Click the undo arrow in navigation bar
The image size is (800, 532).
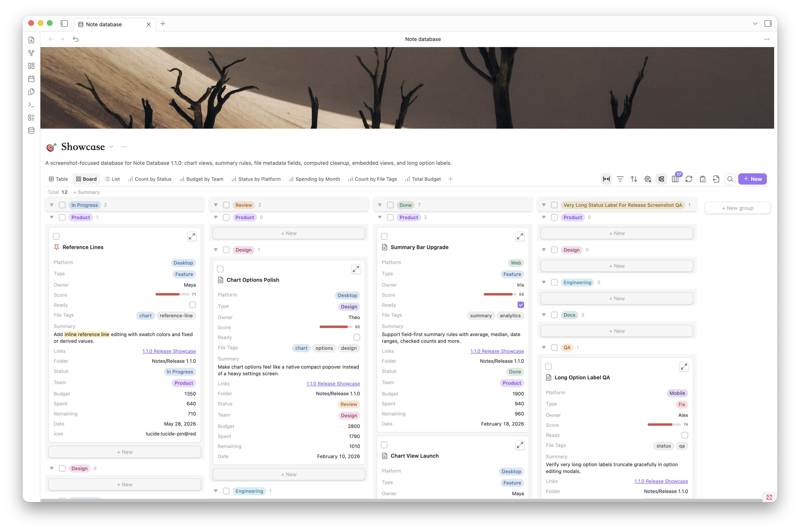click(76, 39)
